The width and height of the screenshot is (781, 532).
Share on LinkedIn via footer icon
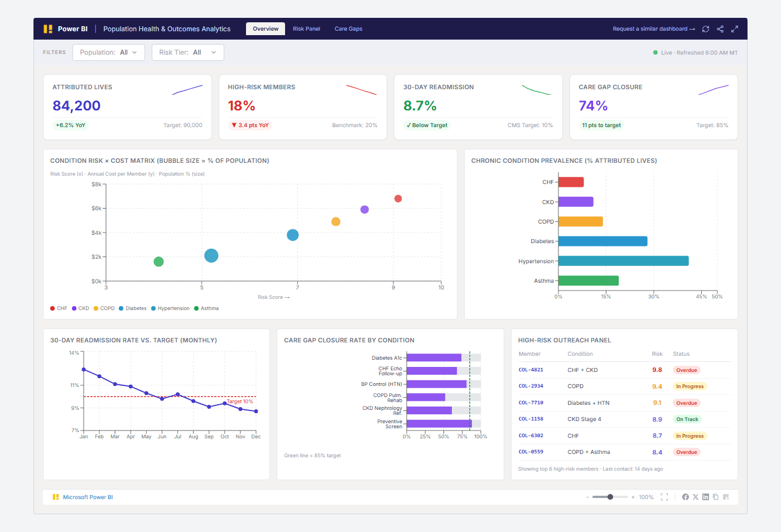(706, 497)
